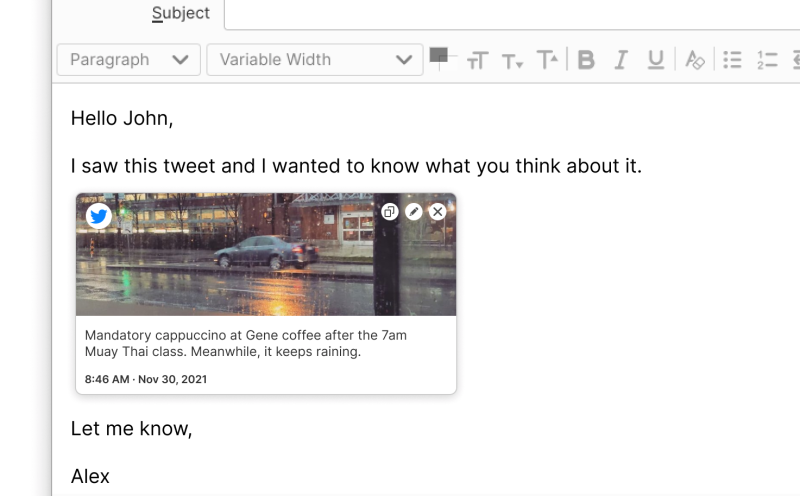Click the tweet timestamp Nov 30, 2021

(146, 379)
